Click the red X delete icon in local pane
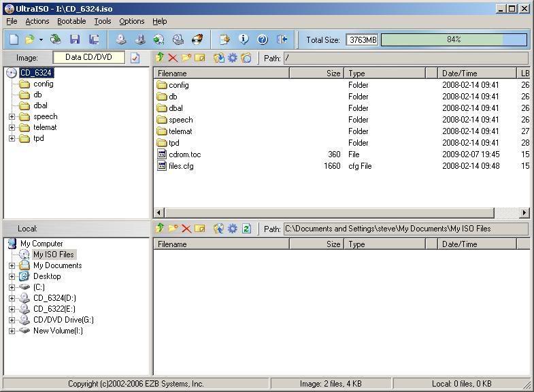Image resolution: width=534 pixels, height=392 pixels. [186, 228]
